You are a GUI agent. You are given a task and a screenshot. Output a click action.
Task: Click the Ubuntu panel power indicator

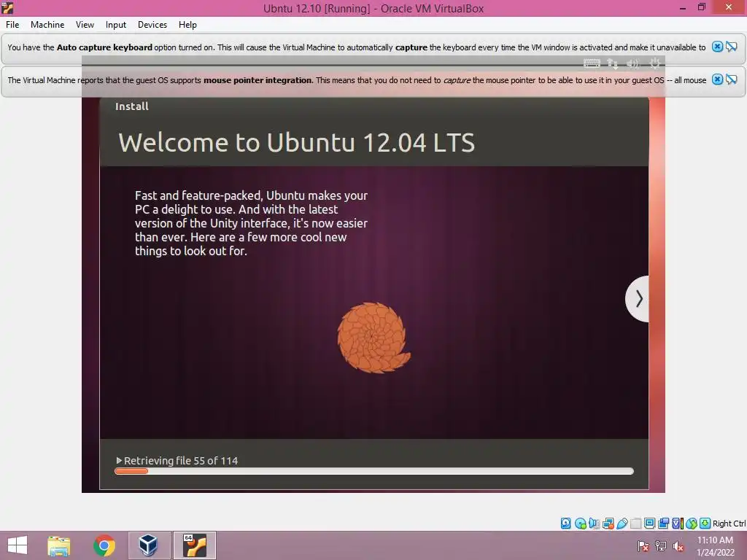655,63
